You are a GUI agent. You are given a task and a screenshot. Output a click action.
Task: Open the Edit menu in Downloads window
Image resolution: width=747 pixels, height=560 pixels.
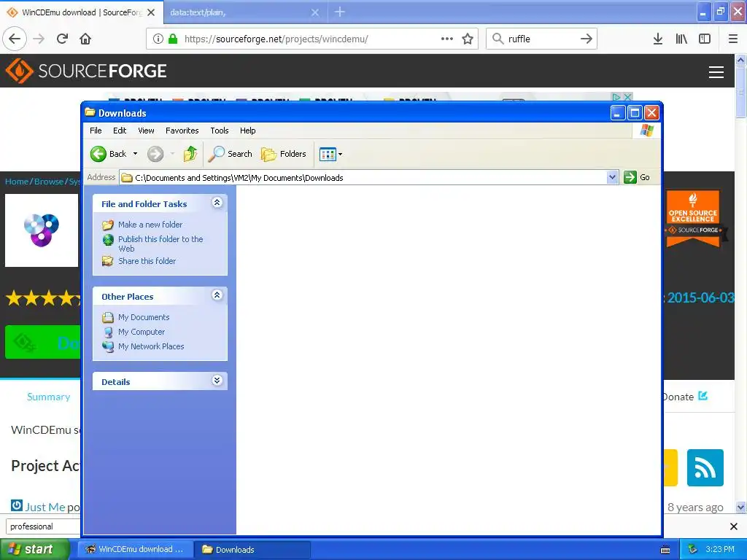120,131
